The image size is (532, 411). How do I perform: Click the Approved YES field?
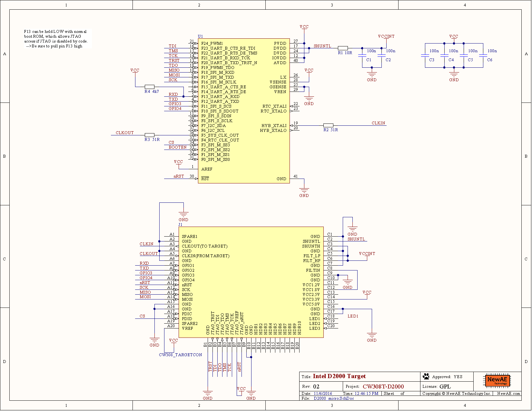coord(447,377)
